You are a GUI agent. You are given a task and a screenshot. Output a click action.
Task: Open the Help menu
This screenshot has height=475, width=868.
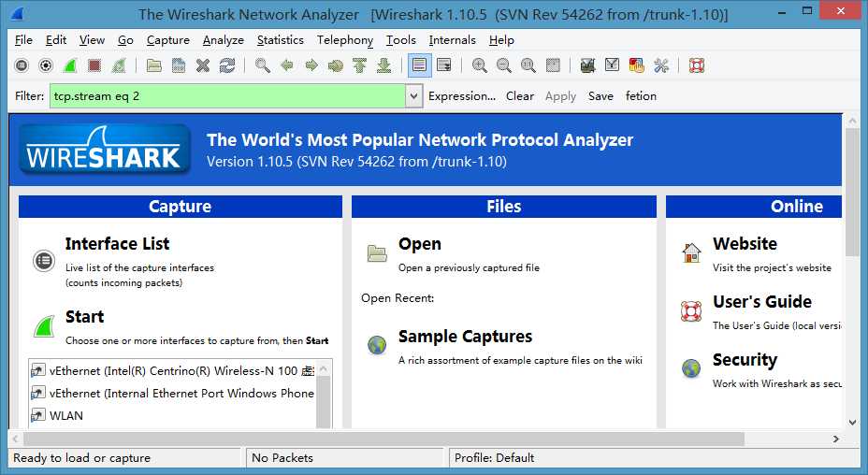[501, 40]
